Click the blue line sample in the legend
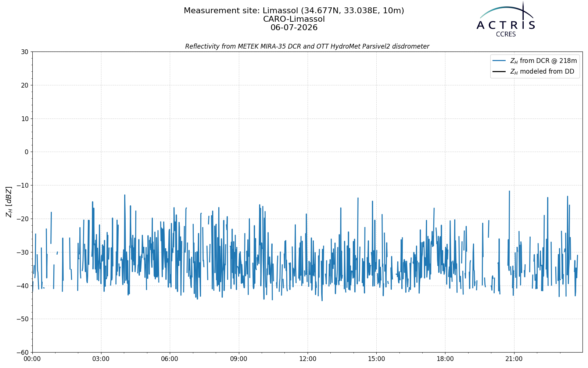 coord(499,61)
